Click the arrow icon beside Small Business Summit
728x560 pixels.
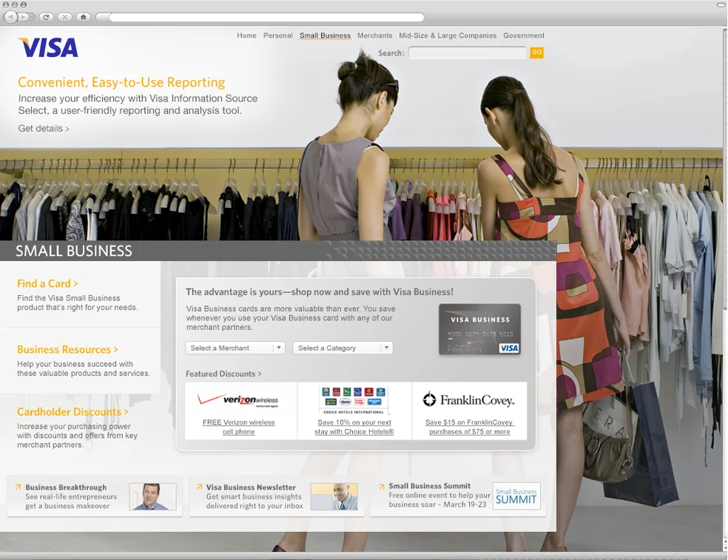(382, 487)
